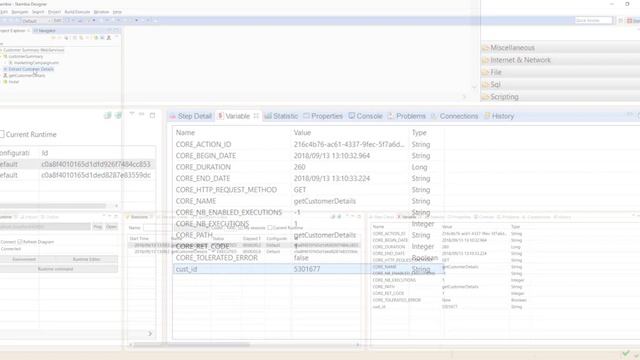This screenshot has width=640, height=360.
Task: Sort by the Value column header
Action: point(302,133)
